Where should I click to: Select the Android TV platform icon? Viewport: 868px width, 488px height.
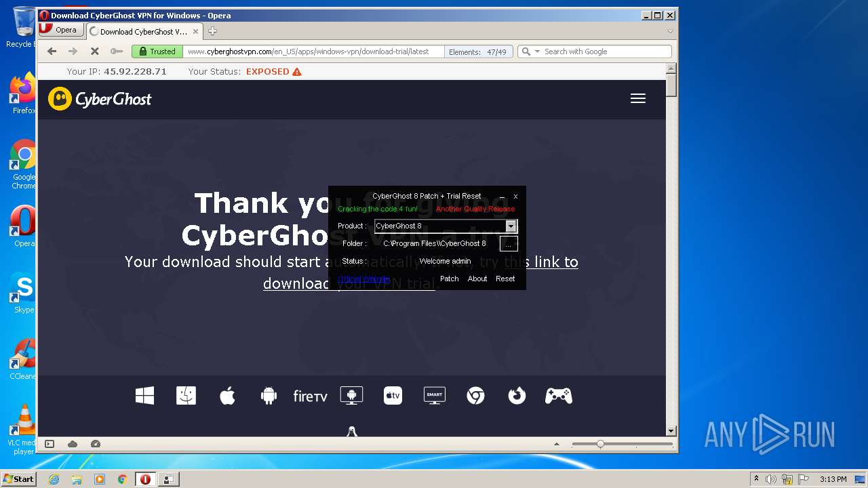pos(351,396)
